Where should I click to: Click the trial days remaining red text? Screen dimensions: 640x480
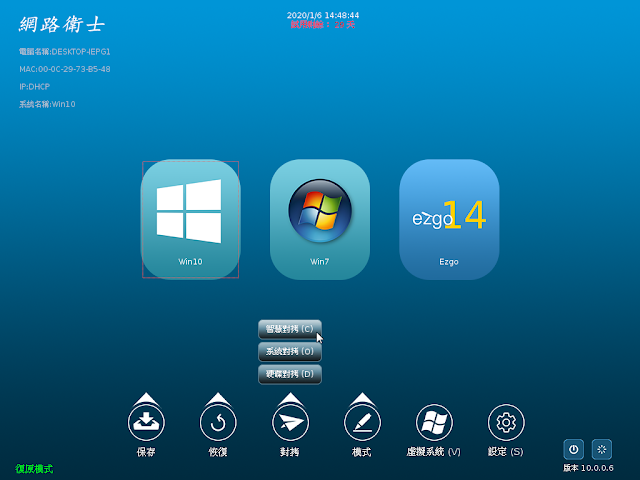pyautogui.click(x=323, y=24)
